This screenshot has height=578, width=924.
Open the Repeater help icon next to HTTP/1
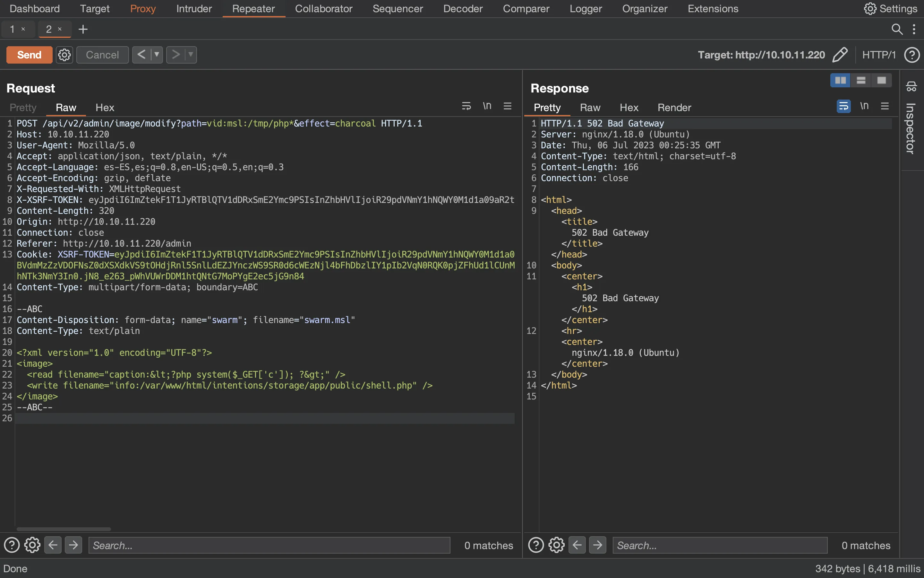912,55
